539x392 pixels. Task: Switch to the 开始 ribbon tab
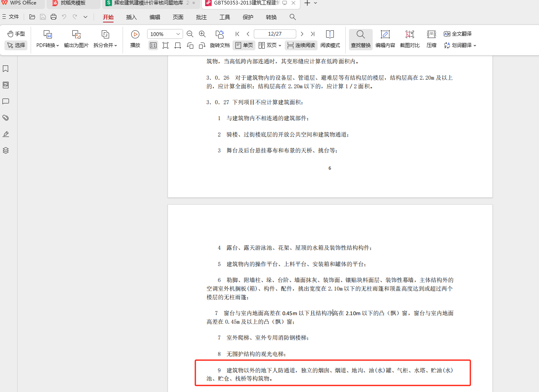click(108, 17)
